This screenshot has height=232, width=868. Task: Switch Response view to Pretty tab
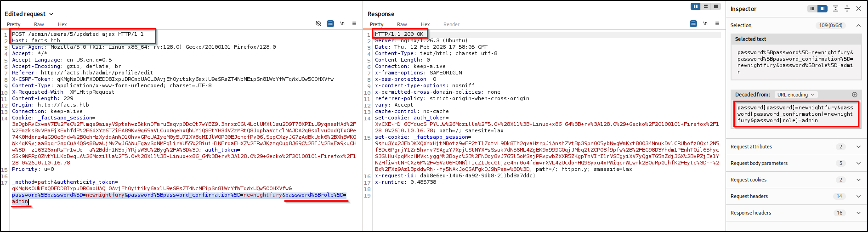pyautogui.click(x=376, y=24)
